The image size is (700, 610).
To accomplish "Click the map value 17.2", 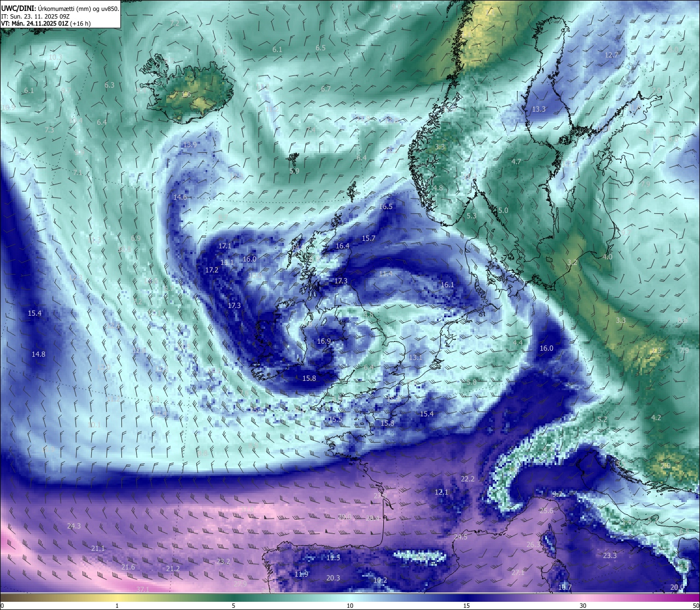I will tap(212, 270).
